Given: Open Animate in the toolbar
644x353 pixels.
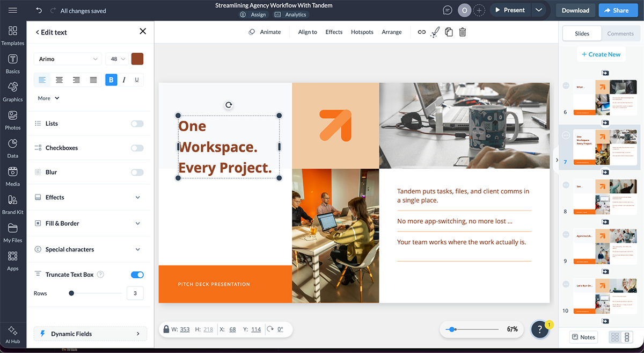Looking at the screenshot, I should [x=265, y=32].
